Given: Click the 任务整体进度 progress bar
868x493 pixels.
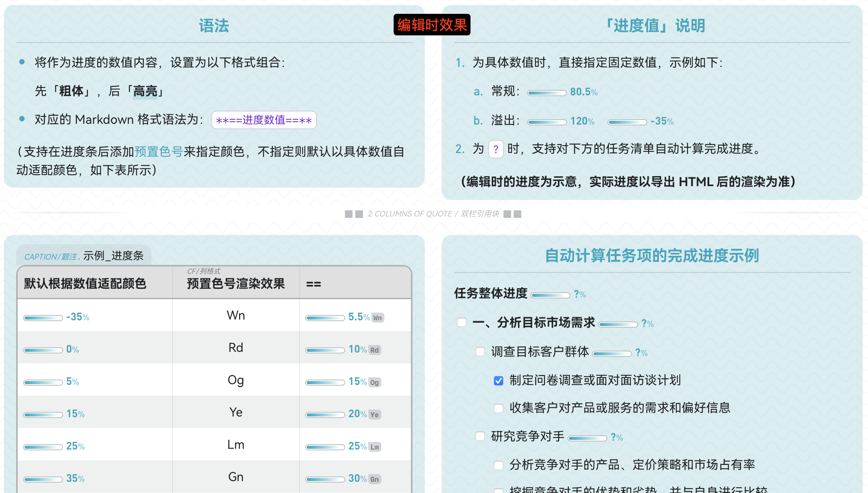Looking at the screenshot, I should click(550, 295).
